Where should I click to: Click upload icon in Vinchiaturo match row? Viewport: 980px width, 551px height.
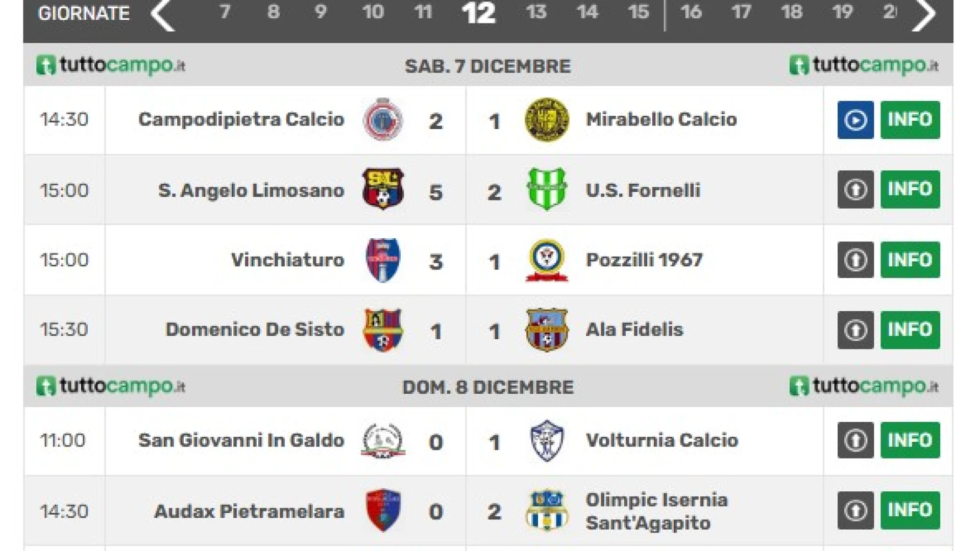pyautogui.click(x=855, y=260)
